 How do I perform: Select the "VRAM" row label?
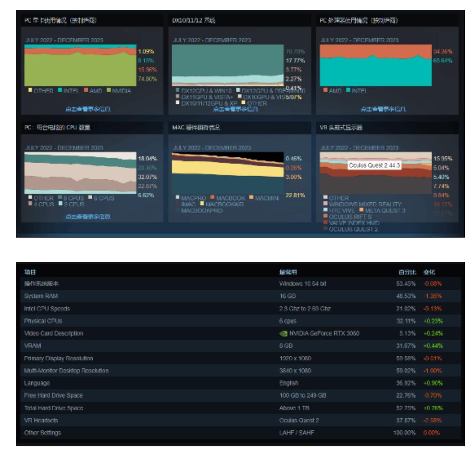coord(33,346)
